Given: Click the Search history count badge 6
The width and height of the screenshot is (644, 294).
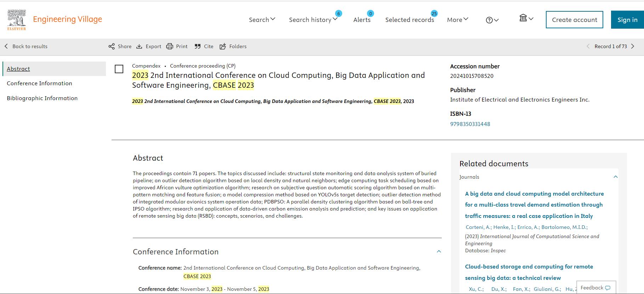Looking at the screenshot, I should 338,13.
